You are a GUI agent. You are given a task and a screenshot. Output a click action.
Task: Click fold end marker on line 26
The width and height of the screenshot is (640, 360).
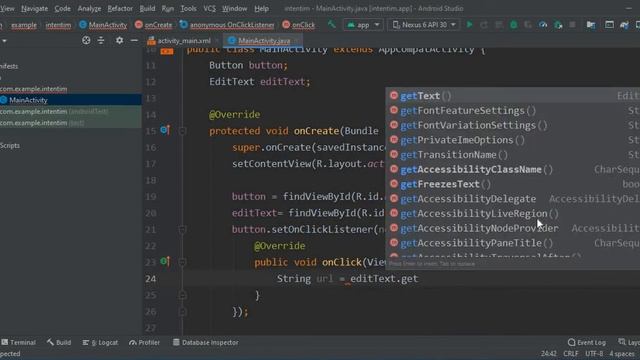click(182, 312)
